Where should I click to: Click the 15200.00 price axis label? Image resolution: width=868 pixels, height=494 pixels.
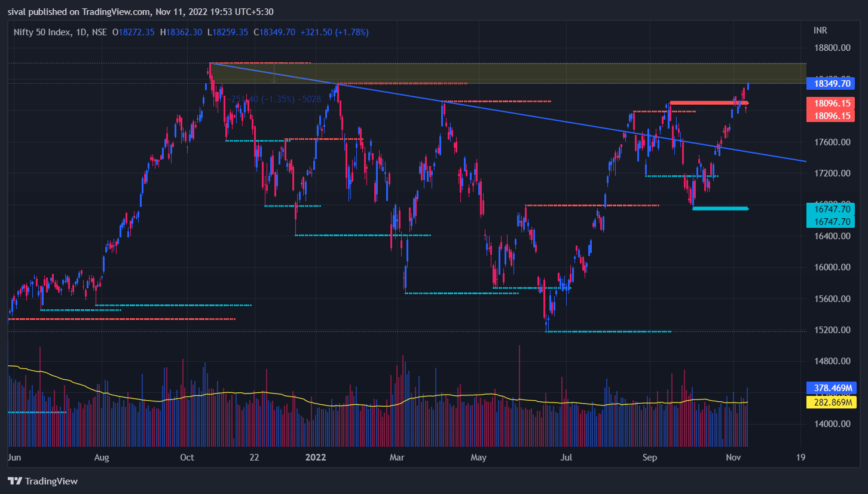[831, 330]
